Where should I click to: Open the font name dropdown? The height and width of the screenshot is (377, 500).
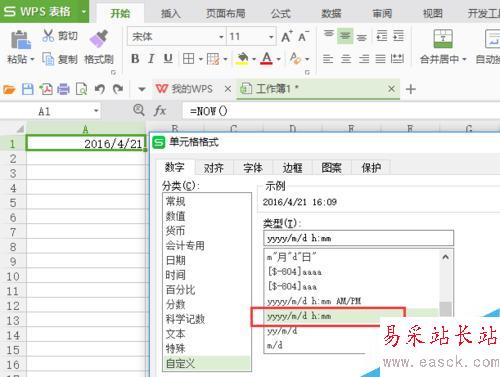[221, 37]
